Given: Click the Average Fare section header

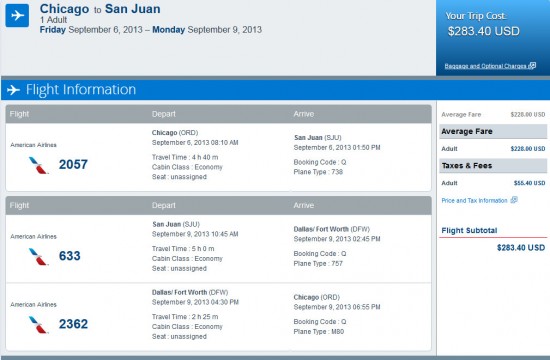Looking at the screenshot, I should 493,132.
